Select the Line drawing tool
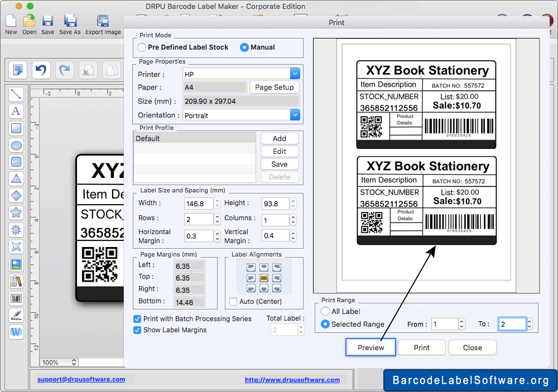 click(x=16, y=94)
